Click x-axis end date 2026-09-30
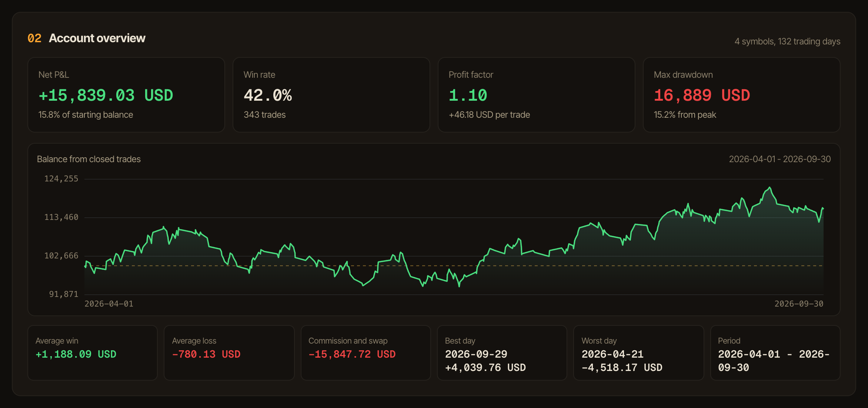The image size is (868, 408). [x=799, y=304]
